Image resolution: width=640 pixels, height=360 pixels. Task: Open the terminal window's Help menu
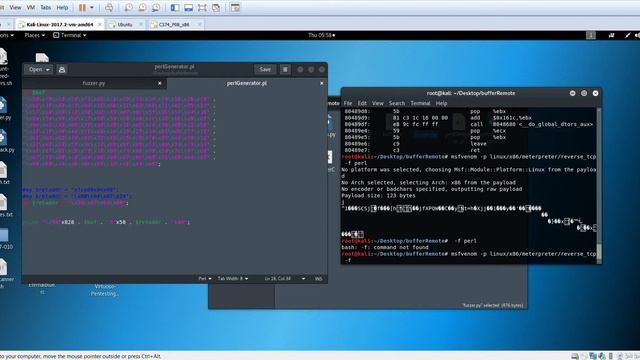tap(441, 103)
